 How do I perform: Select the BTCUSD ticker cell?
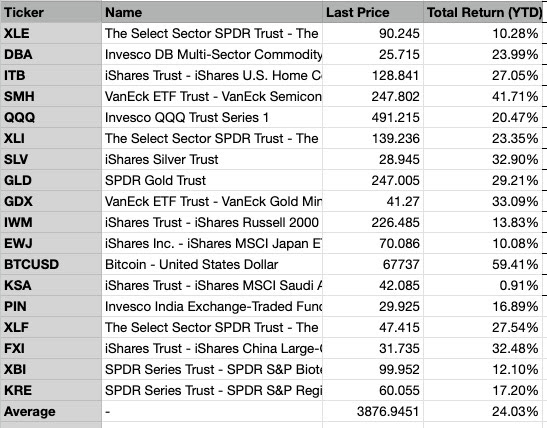point(51,264)
